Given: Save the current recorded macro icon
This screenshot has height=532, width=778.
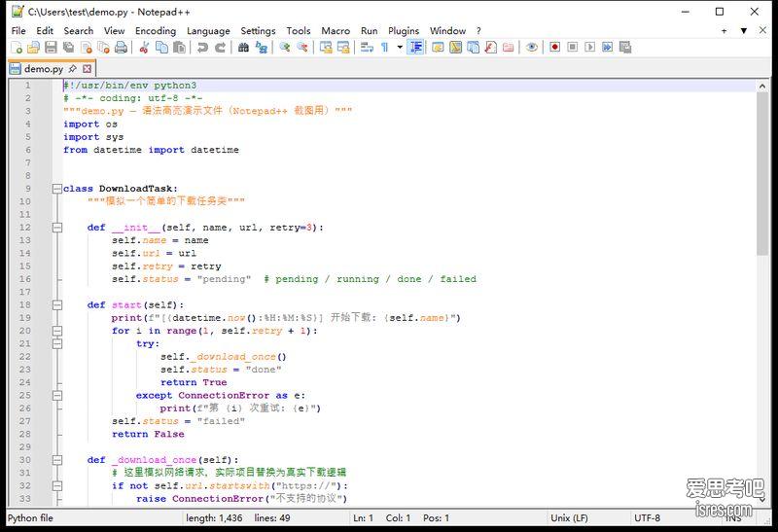Looking at the screenshot, I should [625, 47].
